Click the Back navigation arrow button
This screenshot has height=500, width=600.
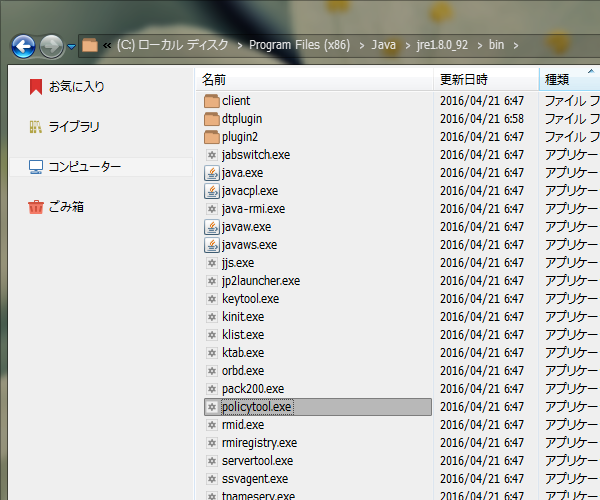point(23,47)
